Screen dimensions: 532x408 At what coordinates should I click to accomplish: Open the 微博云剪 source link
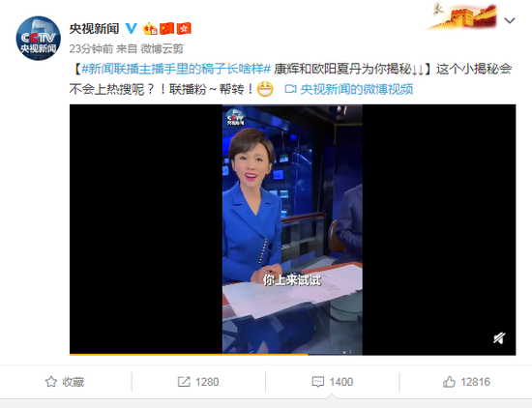point(162,49)
